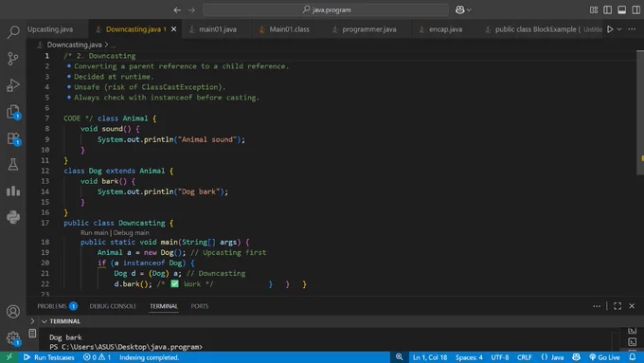Open the Main01.class tab
644x363 pixels.
point(289,29)
